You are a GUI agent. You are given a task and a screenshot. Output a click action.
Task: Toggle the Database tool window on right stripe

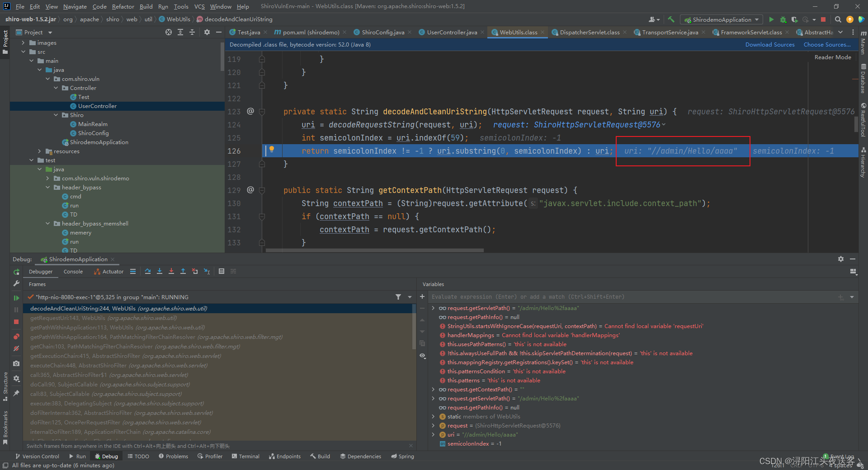[x=863, y=79]
